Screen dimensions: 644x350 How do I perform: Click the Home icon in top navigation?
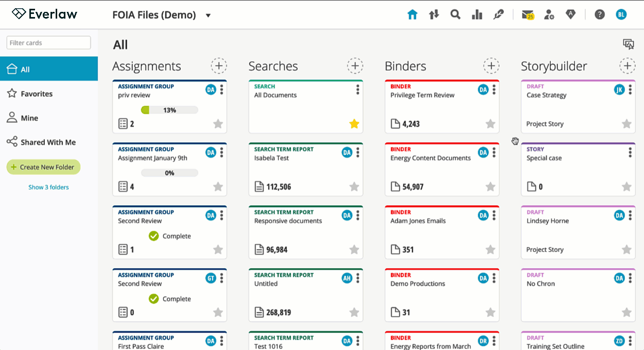pos(412,14)
